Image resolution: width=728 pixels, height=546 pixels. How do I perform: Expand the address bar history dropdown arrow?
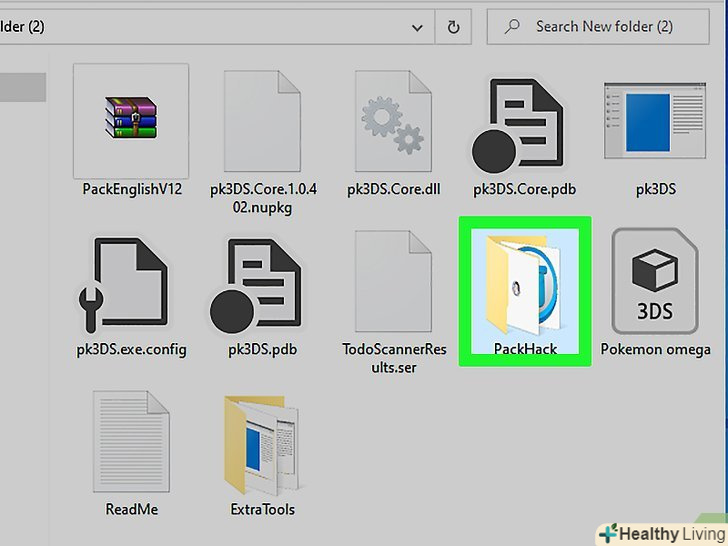(x=417, y=28)
